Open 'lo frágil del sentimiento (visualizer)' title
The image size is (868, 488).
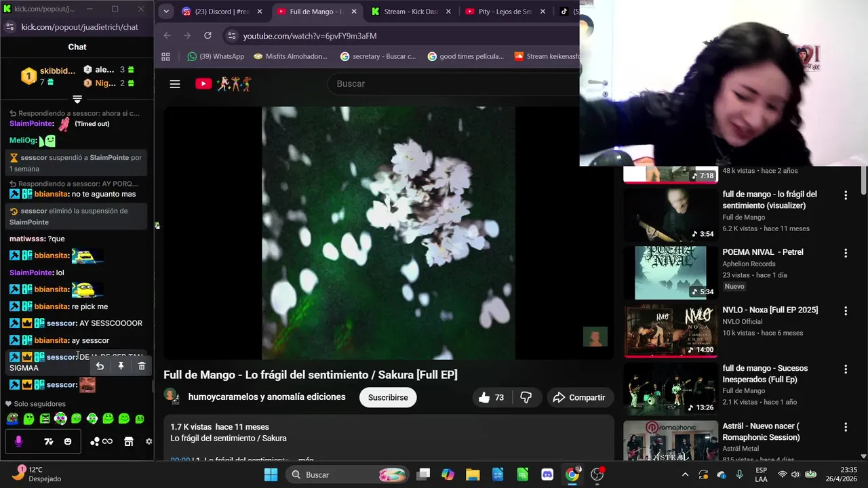pyautogui.click(x=770, y=200)
